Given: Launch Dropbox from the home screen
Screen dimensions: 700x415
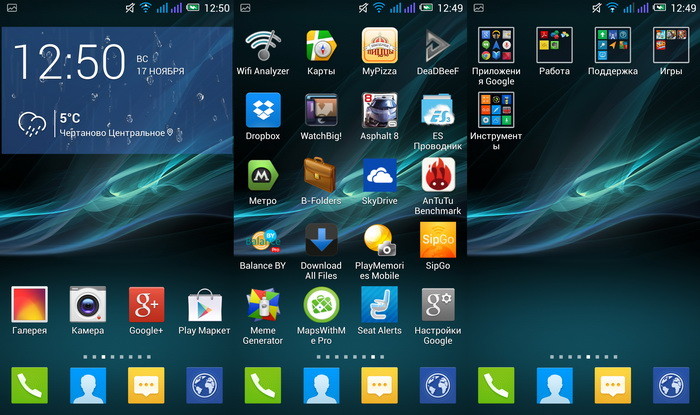Looking at the screenshot, I should click(x=263, y=110).
